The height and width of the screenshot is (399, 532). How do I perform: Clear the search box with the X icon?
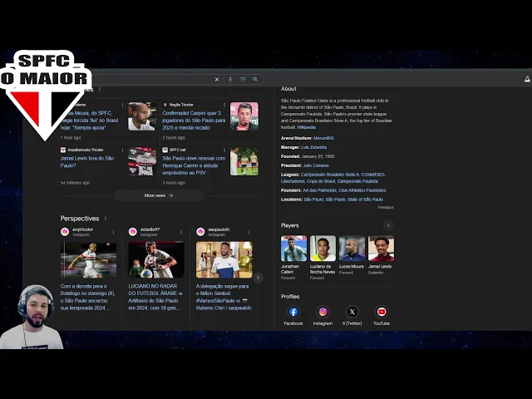click(x=217, y=80)
